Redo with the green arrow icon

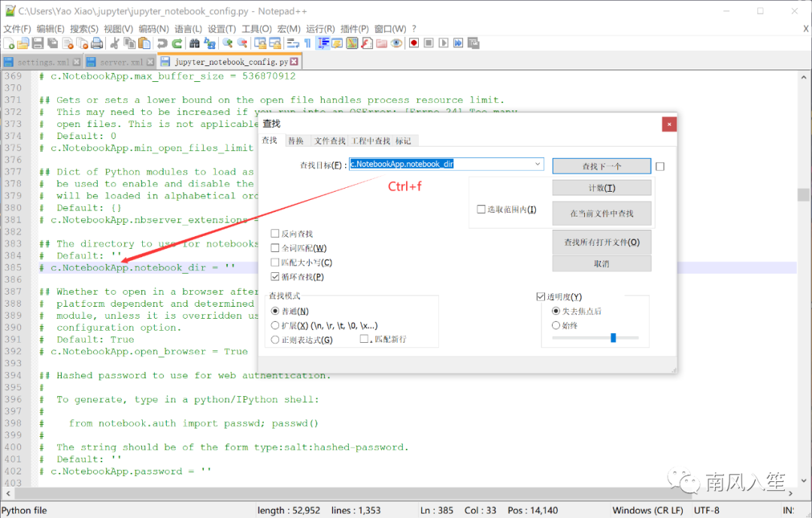[177, 43]
